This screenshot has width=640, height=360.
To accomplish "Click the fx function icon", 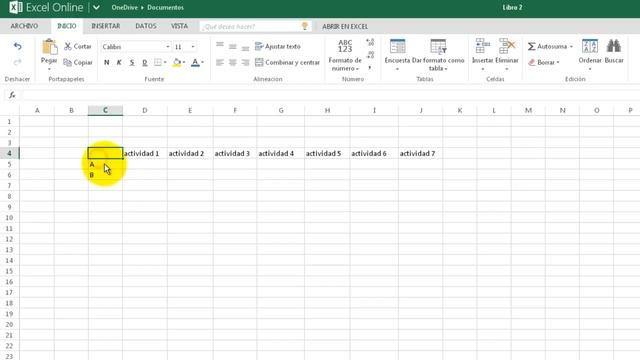I will pos(12,95).
